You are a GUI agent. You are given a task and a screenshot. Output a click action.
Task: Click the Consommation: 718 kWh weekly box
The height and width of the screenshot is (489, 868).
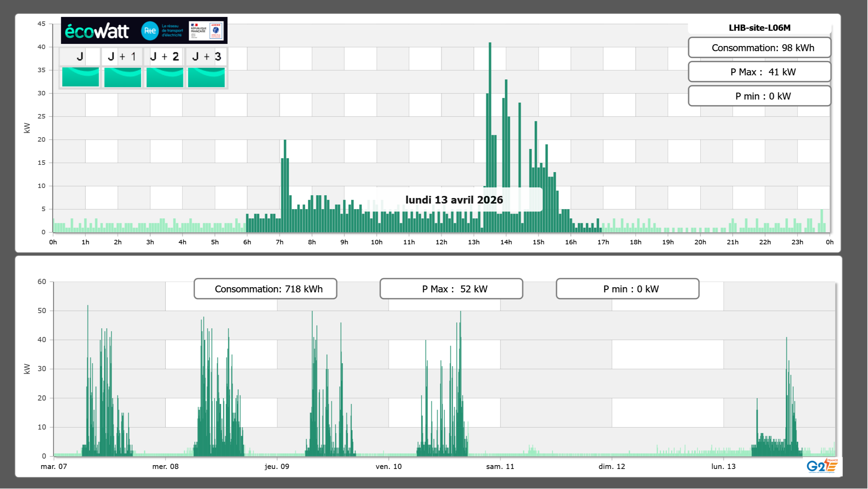coord(265,289)
